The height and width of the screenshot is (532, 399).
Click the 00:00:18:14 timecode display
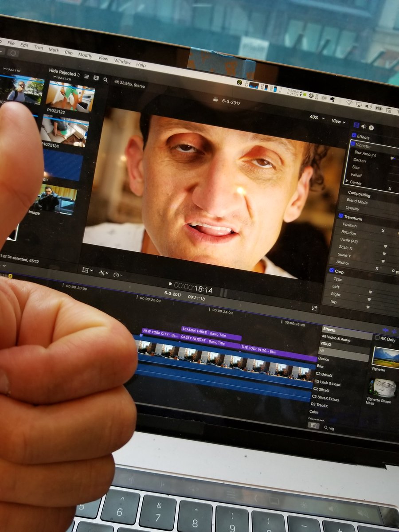click(193, 288)
